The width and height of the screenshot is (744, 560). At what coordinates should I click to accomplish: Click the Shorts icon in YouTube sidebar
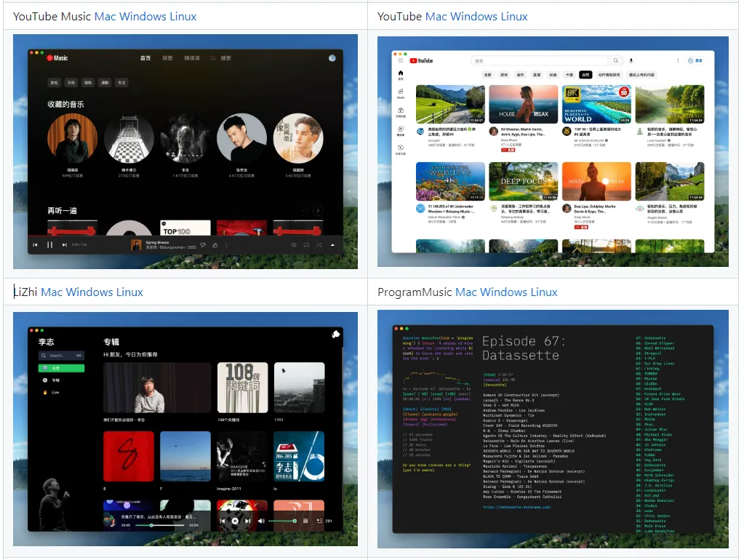[401, 92]
